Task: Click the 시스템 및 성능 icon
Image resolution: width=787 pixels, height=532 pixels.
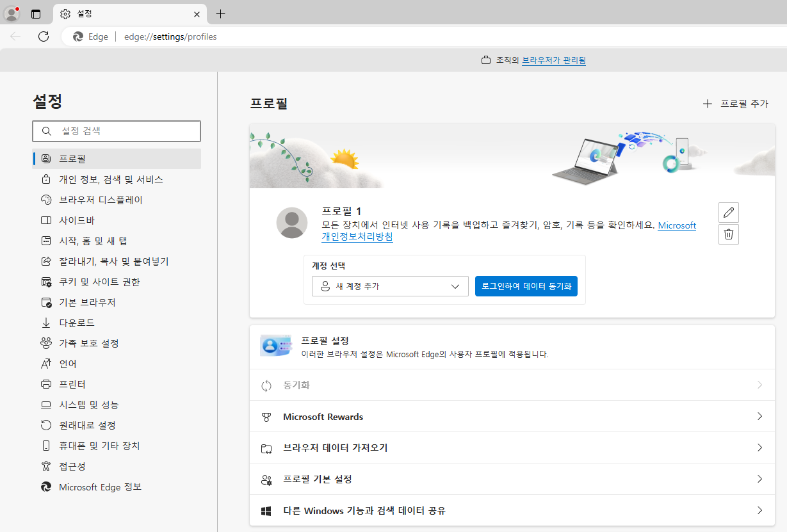Action: [x=46, y=405]
